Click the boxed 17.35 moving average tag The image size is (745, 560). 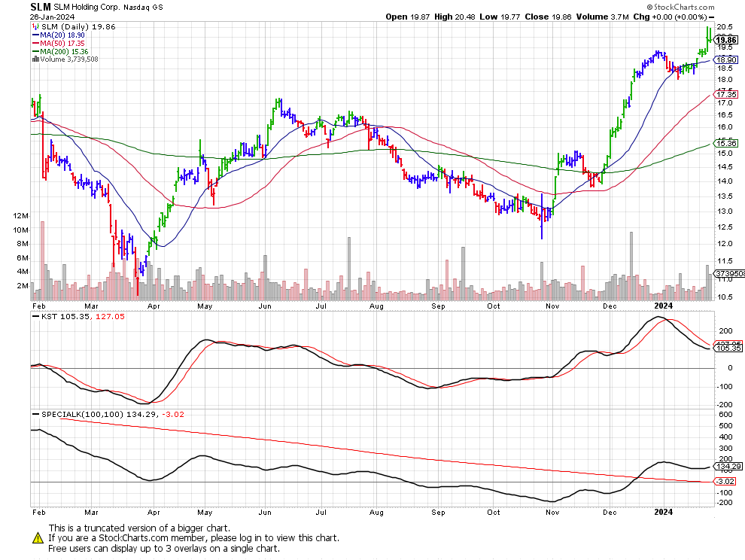click(726, 95)
